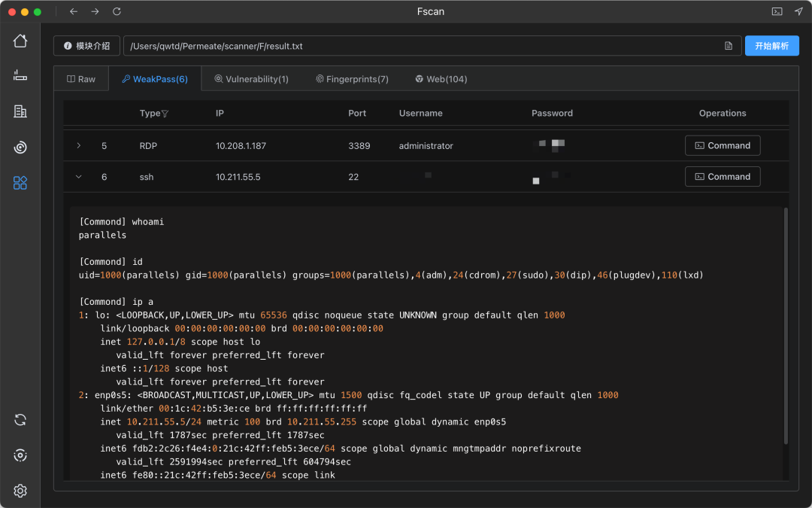Open the Fingerprints(7) tab
This screenshot has width=812, height=508.
tap(352, 79)
